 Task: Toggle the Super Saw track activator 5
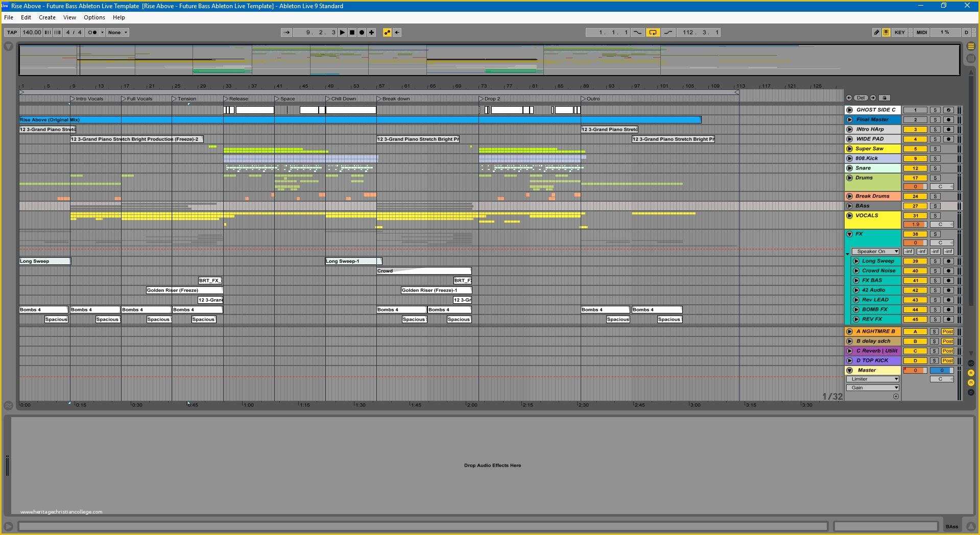click(x=915, y=149)
